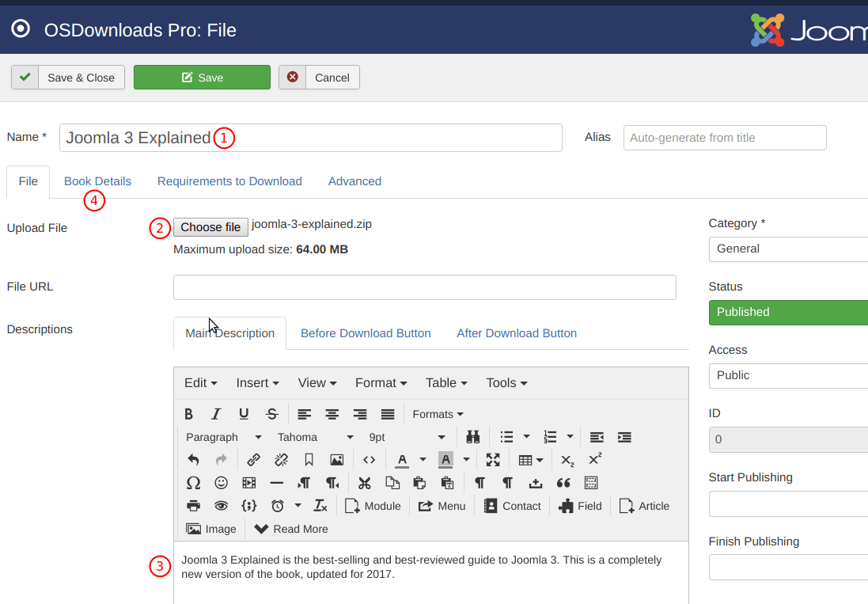Viewport: 868px width, 604px height.
Task: Insert a link with the chain icon
Action: [253, 459]
